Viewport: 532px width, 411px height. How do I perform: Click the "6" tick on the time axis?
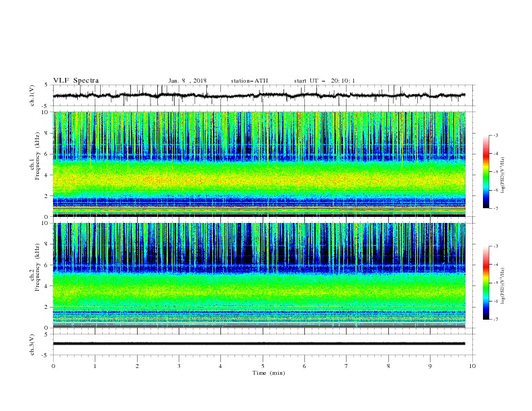[x=304, y=366]
